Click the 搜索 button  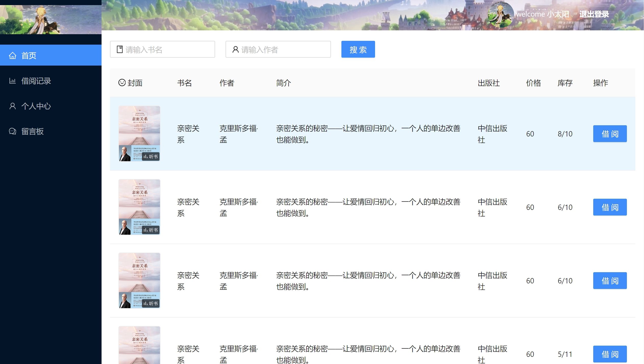(x=358, y=49)
